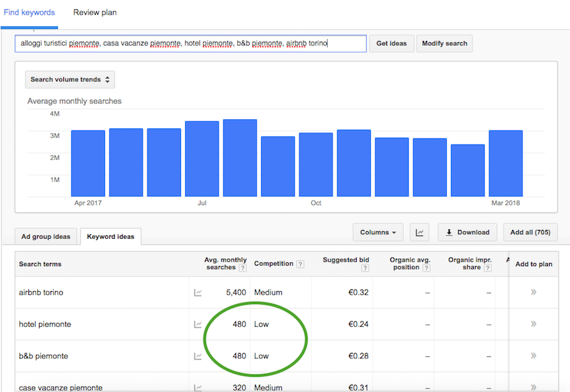Click Medium competition for airbnb torino

[269, 292]
